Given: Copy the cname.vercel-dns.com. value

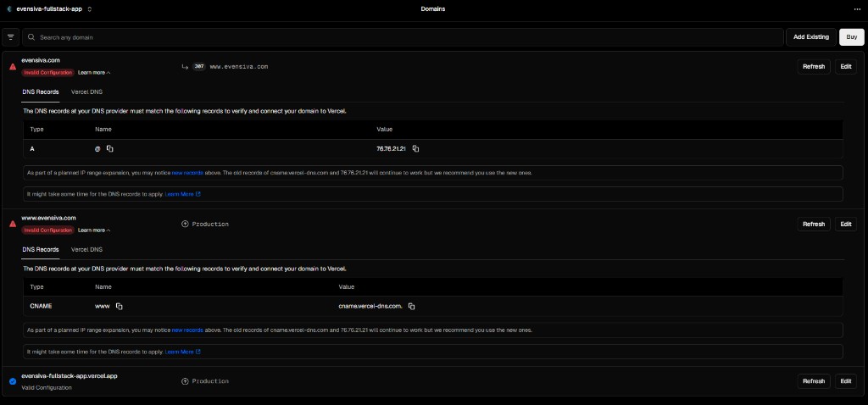Looking at the screenshot, I should (x=411, y=306).
